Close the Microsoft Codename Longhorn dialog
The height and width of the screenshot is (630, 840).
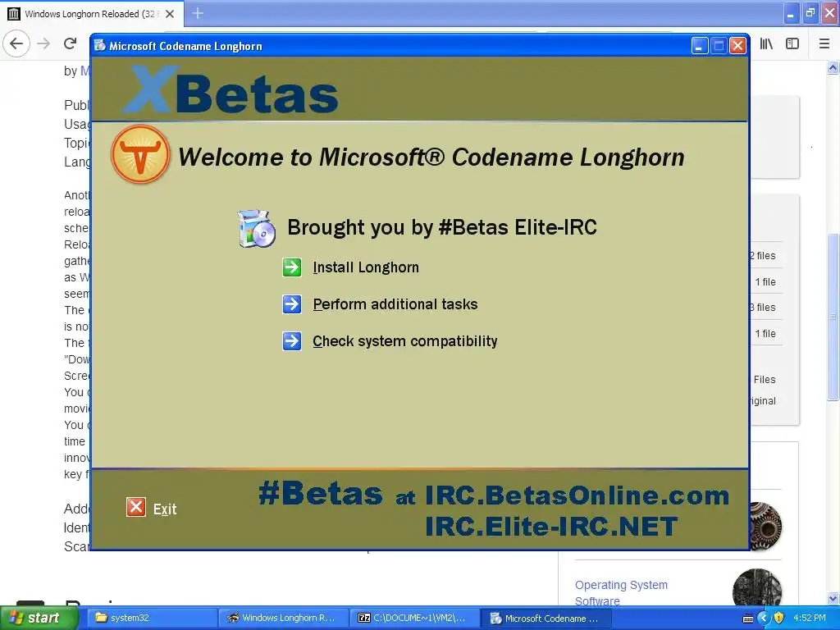click(x=737, y=46)
